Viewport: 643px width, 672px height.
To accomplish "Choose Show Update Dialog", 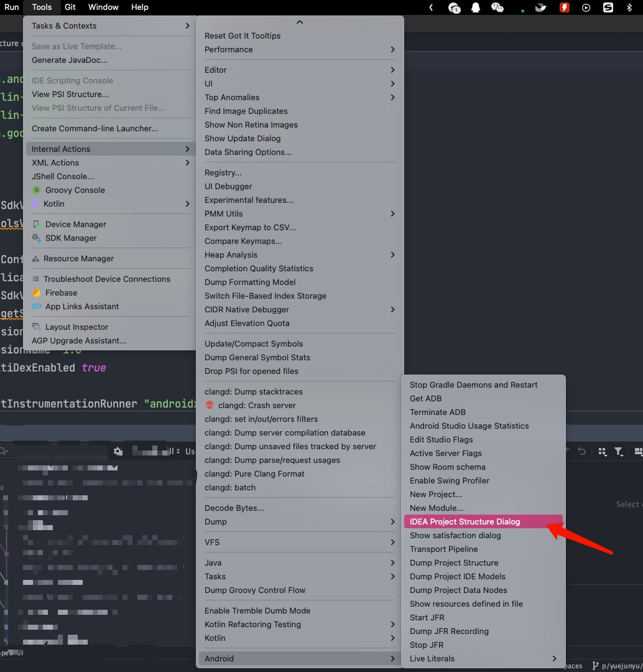I will pos(300,138).
